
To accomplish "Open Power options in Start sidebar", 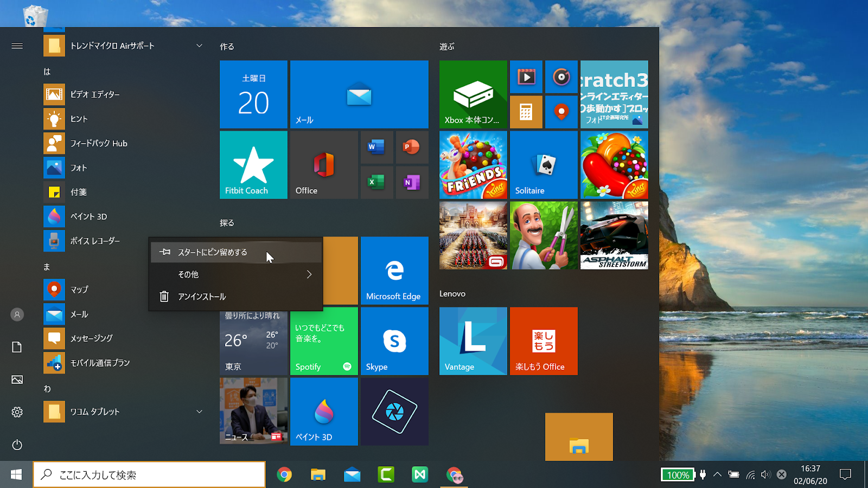I will [17, 445].
